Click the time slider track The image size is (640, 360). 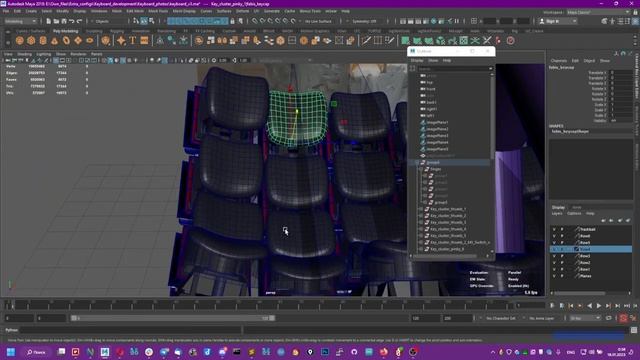click(259, 306)
